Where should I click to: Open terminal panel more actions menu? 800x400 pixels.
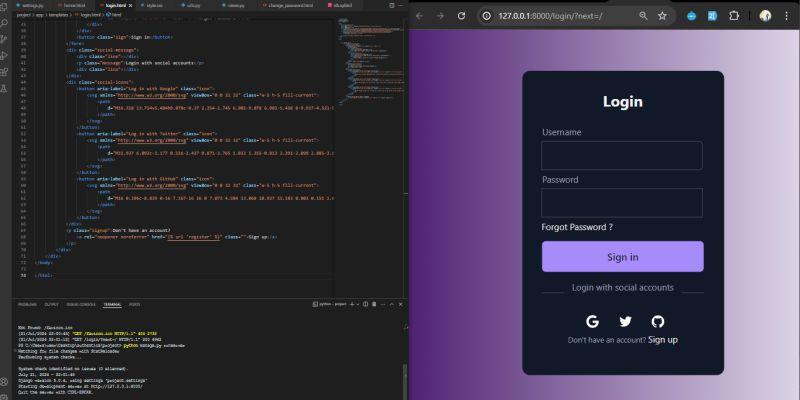(x=383, y=305)
